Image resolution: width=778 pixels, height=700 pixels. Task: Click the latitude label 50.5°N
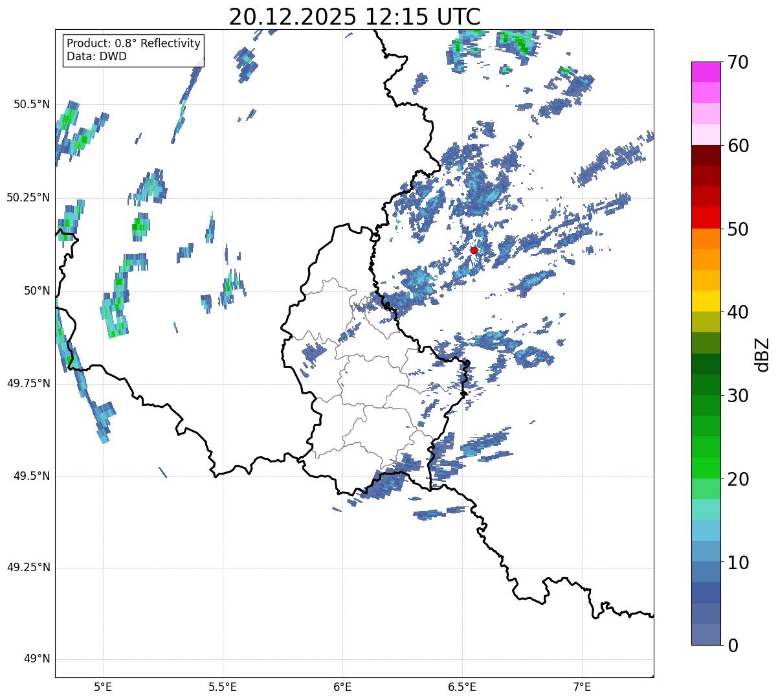(32, 104)
